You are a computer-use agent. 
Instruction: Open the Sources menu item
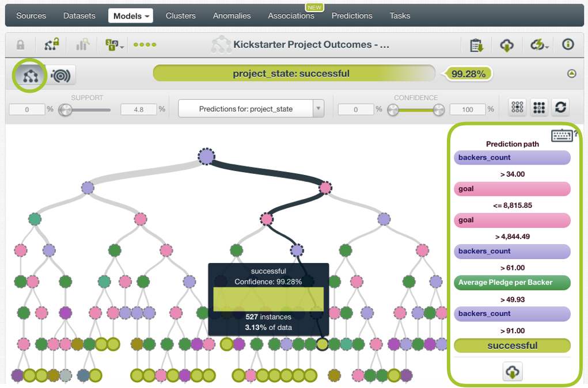[31, 16]
